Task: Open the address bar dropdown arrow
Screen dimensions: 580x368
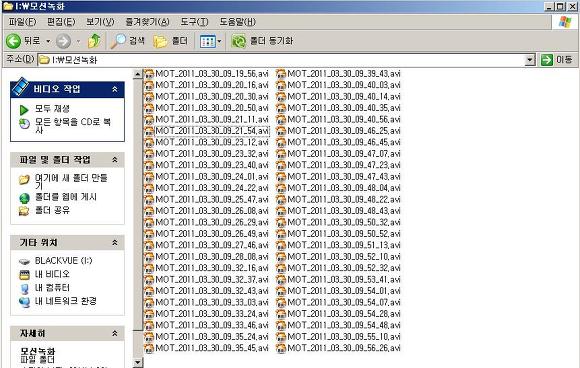Action: click(530, 60)
